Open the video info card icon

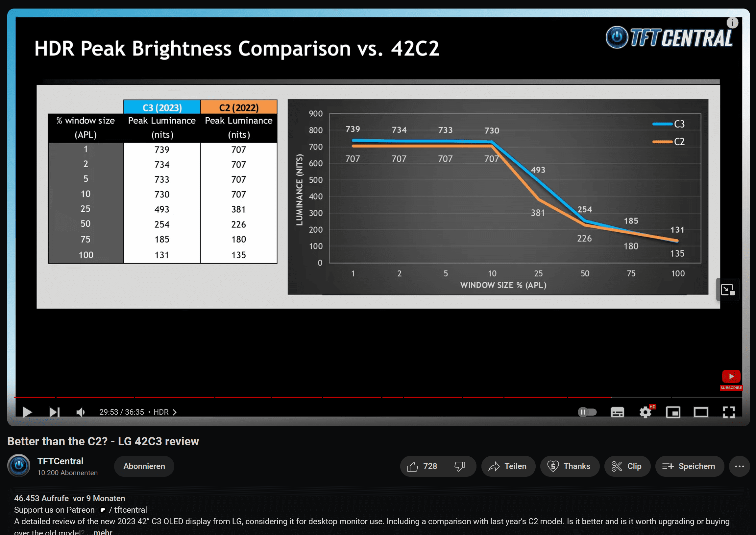pos(732,23)
